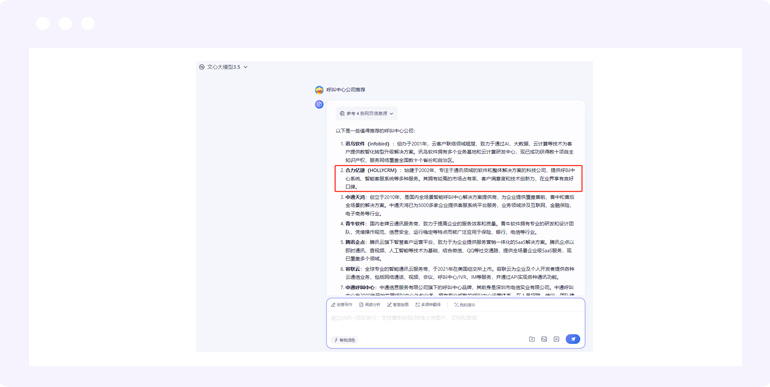Image resolution: width=770 pixels, height=387 pixels.
Task: Select the 智慧绘图 drawing tool
Action: click(398, 304)
